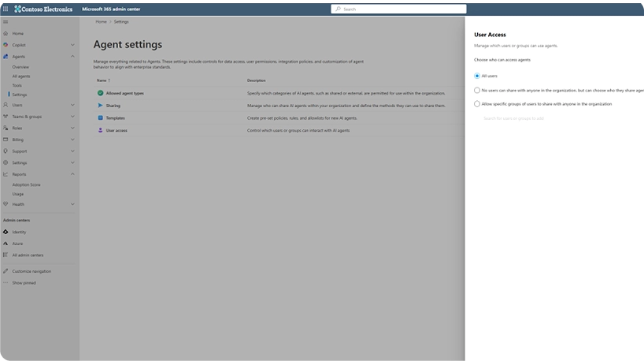Click the Health heart icon

click(x=6, y=204)
